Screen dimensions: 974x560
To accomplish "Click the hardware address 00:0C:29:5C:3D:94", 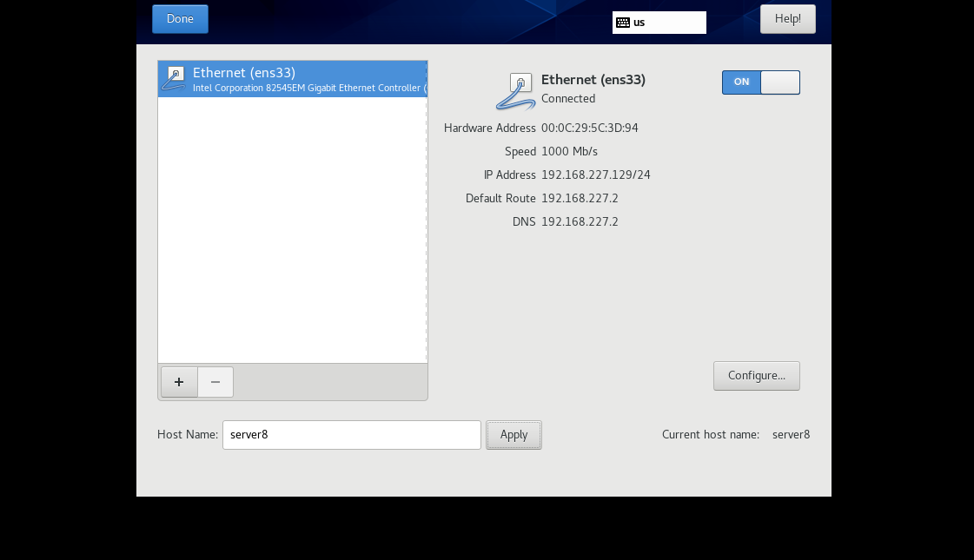I will point(589,128).
